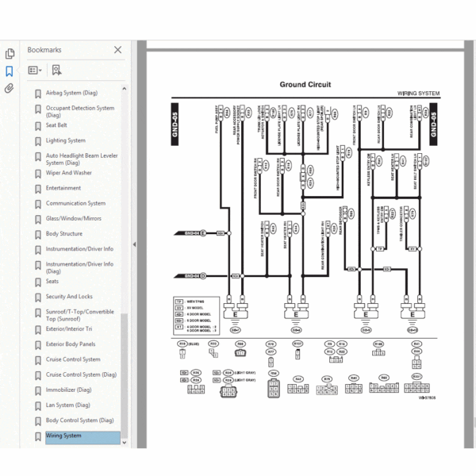476x476 pixels.
Task: Open the Lighting System bookmark
Action: [66, 140]
